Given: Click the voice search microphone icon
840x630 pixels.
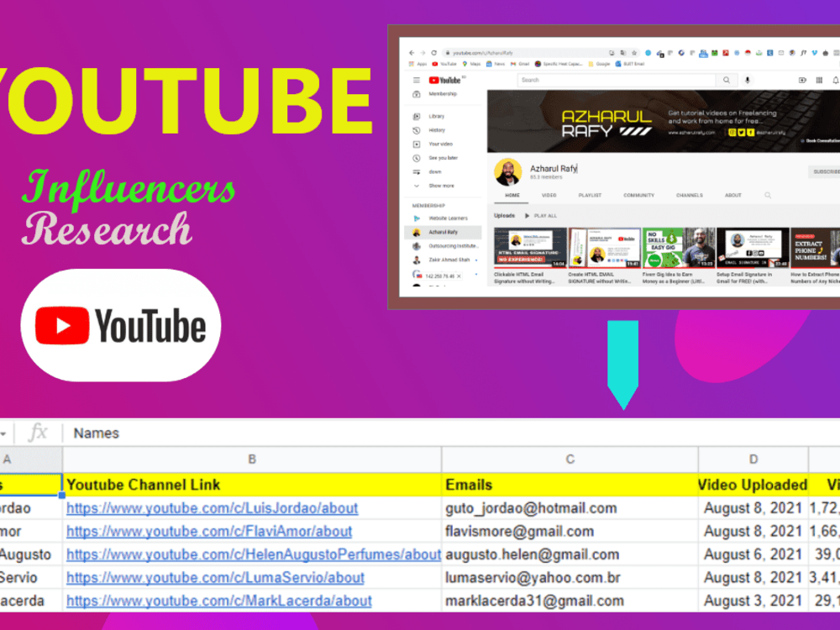Looking at the screenshot, I should 747,81.
